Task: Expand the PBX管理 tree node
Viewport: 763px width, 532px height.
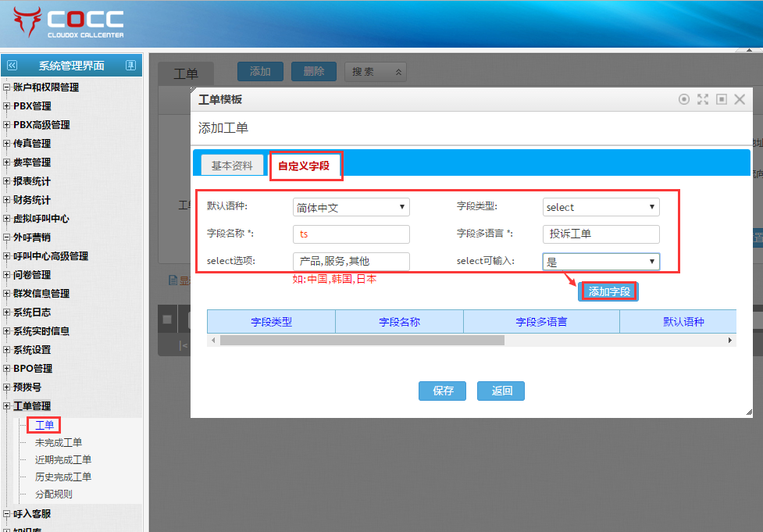Action: point(7,106)
